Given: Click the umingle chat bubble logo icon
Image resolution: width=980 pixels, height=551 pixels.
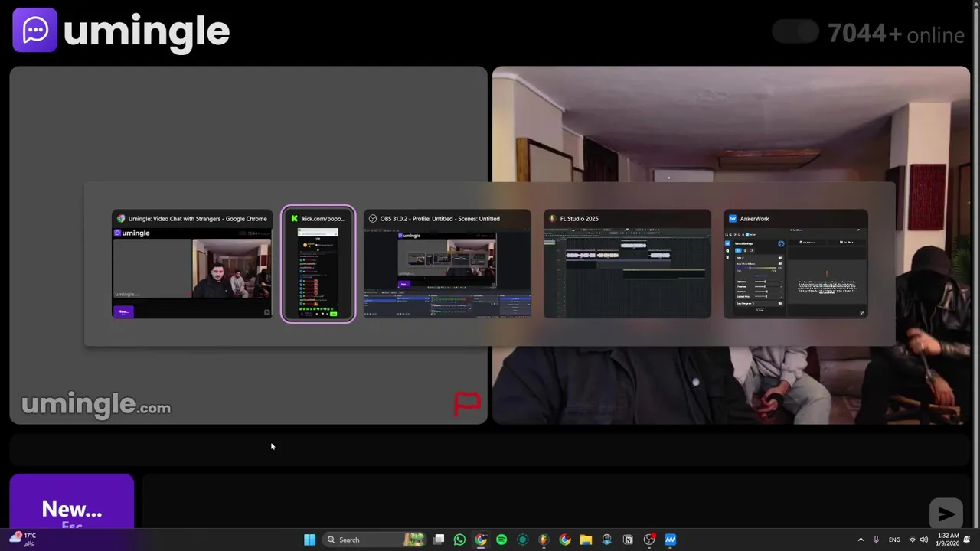Looking at the screenshot, I should point(34,30).
